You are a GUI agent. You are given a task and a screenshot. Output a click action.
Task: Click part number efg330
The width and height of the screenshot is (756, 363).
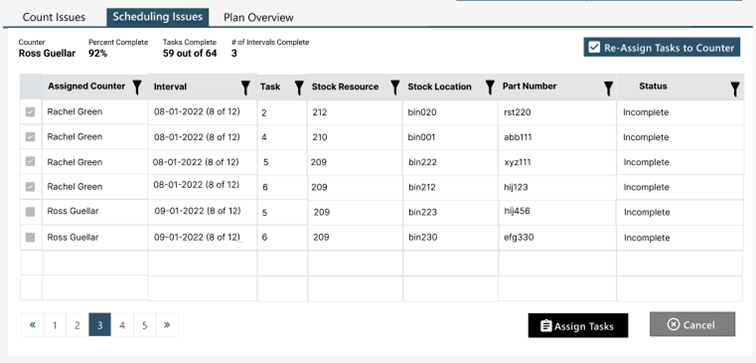pos(519,237)
